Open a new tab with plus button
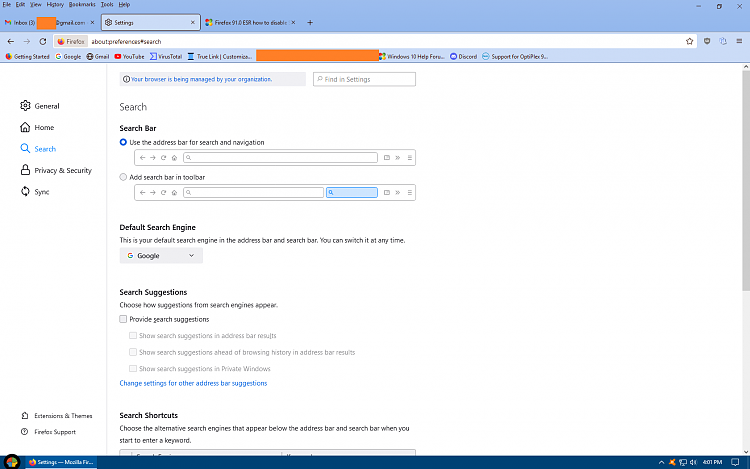Screen dimensions: 750x469 click(x=310, y=22)
